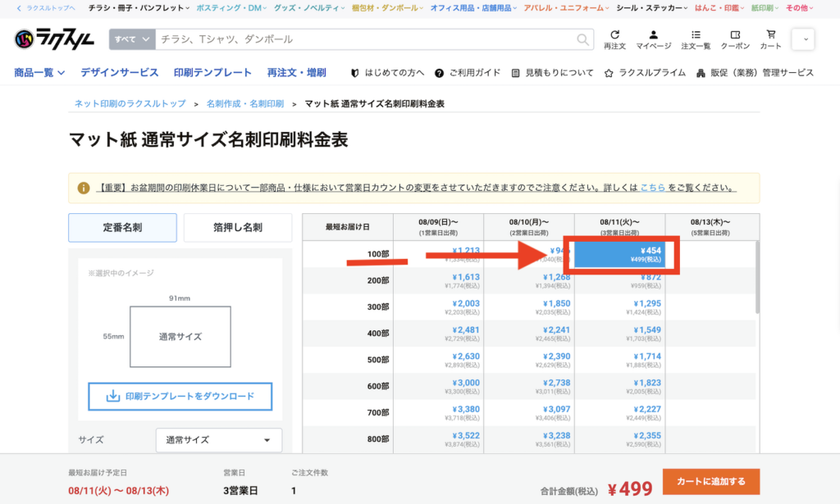Select the 定番名刺 tab
The width and height of the screenshot is (840, 504).
point(123,227)
